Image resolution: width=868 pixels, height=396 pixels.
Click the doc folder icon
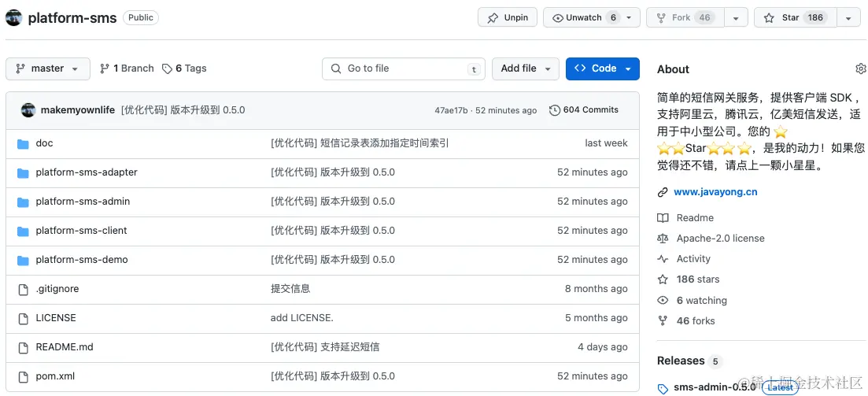(23, 144)
